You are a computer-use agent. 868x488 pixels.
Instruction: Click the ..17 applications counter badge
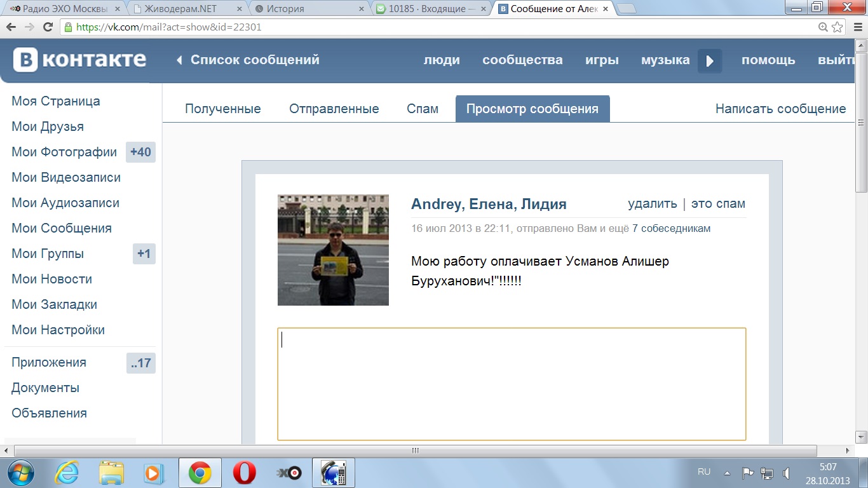point(141,363)
